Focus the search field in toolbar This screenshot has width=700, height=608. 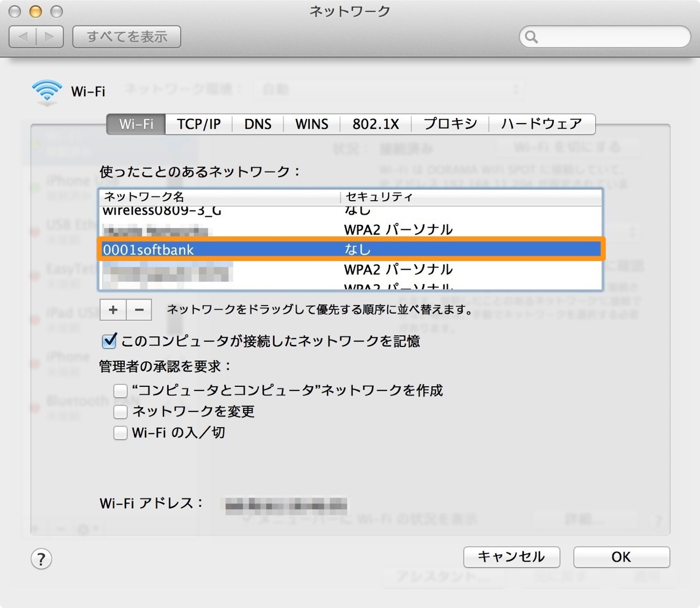(605, 37)
